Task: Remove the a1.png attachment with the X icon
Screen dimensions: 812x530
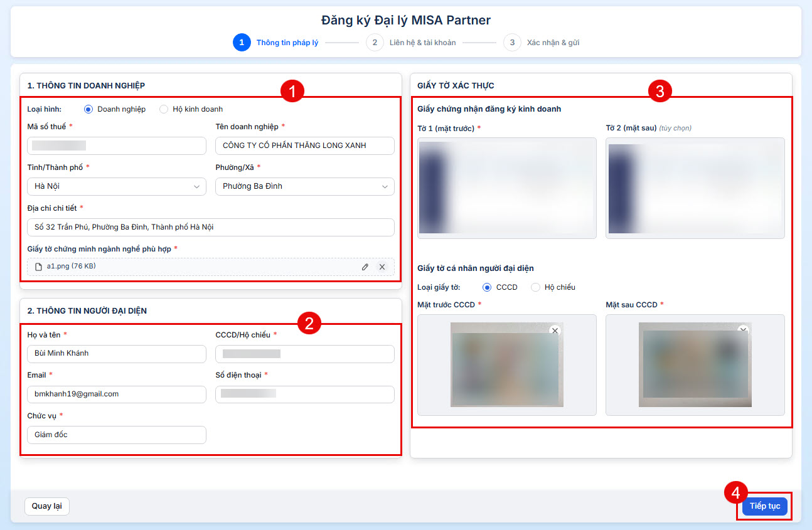Action: click(382, 267)
